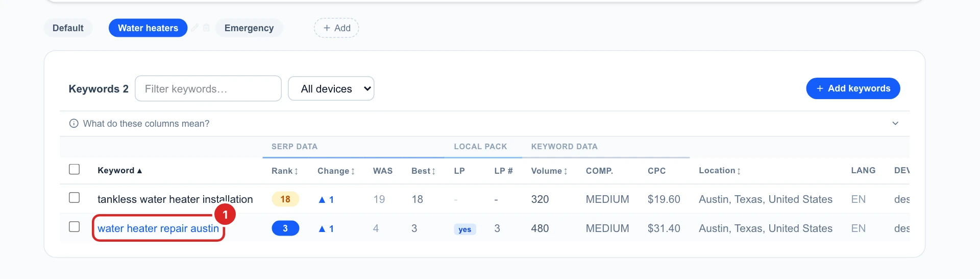Rename the Water heaters group with the pencil icon
Image resolution: width=980 pixels, height=279 pixels.
coord(195,28)
